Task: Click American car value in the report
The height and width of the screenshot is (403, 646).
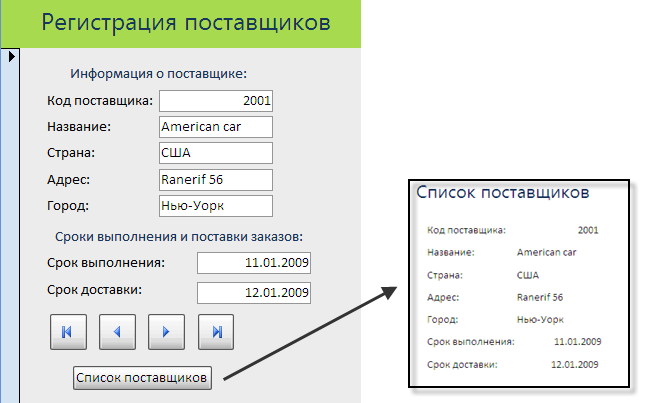Action: [x=546, y=252]
